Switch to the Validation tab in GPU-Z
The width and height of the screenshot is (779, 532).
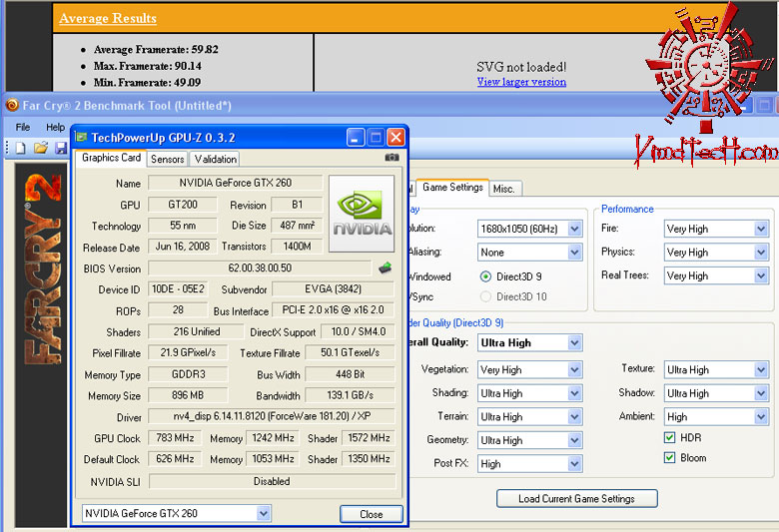click(215, 159)
